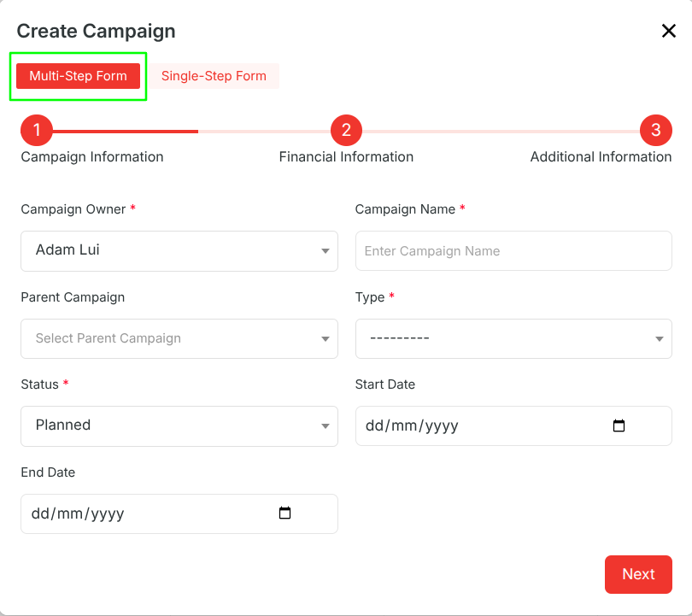Click the Create Campaign heading
692x616 pixels.
(x=97, y=31)
